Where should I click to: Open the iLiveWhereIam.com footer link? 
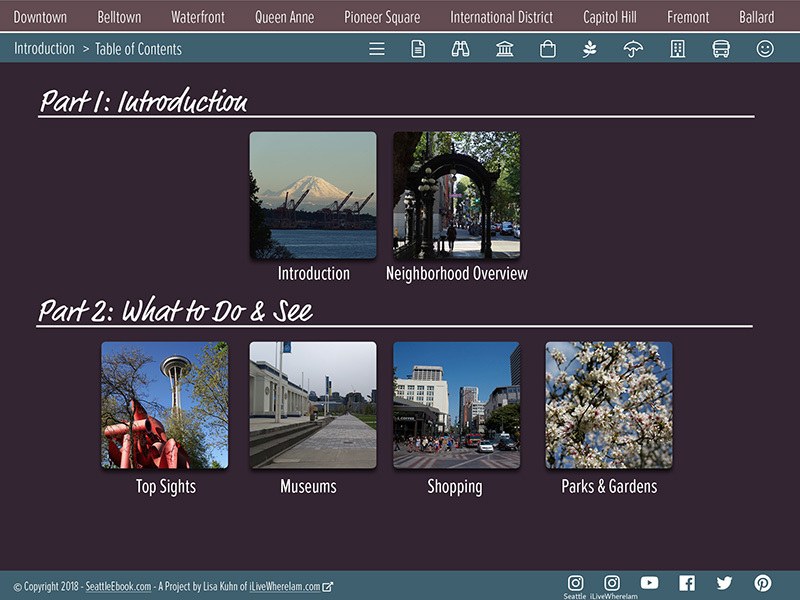pos(285,587)
